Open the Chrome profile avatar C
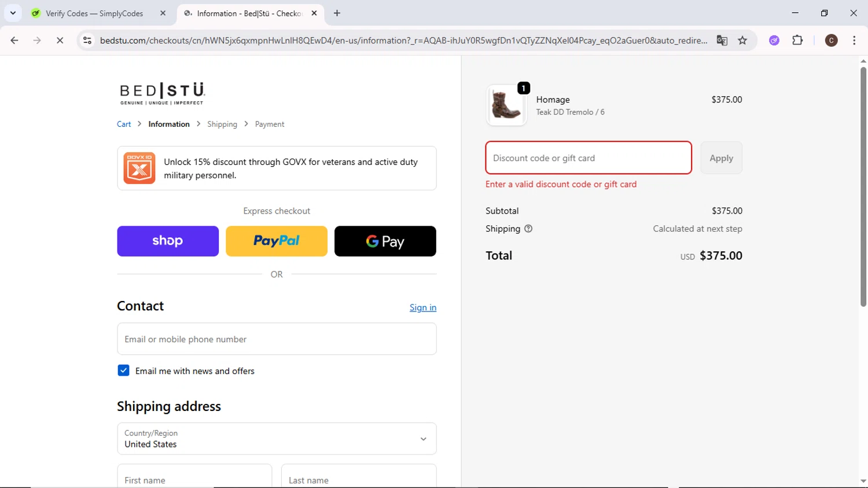The height and width of the screenshot is (488, 868). coord(832,41)
